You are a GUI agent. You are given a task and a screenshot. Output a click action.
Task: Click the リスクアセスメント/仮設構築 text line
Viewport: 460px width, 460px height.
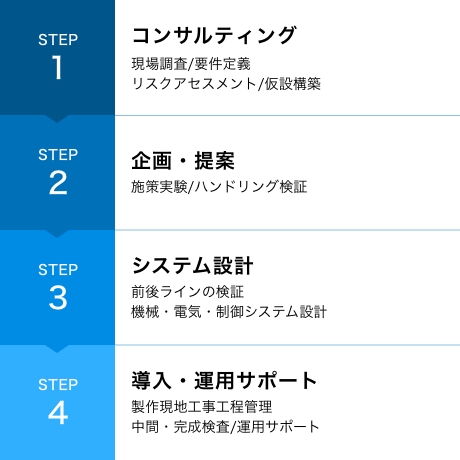[226, 84]
